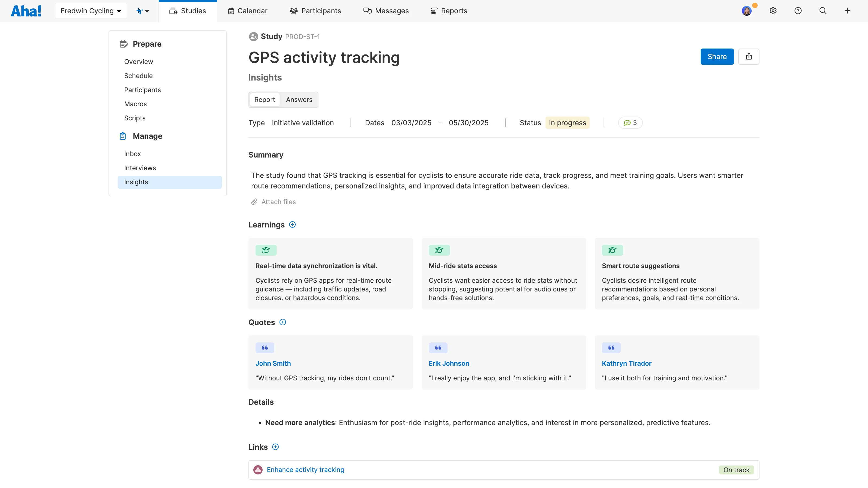Screen dimensions: 868x488
Task: Open the insights checkmark counter showing 3
Action: 630,123
